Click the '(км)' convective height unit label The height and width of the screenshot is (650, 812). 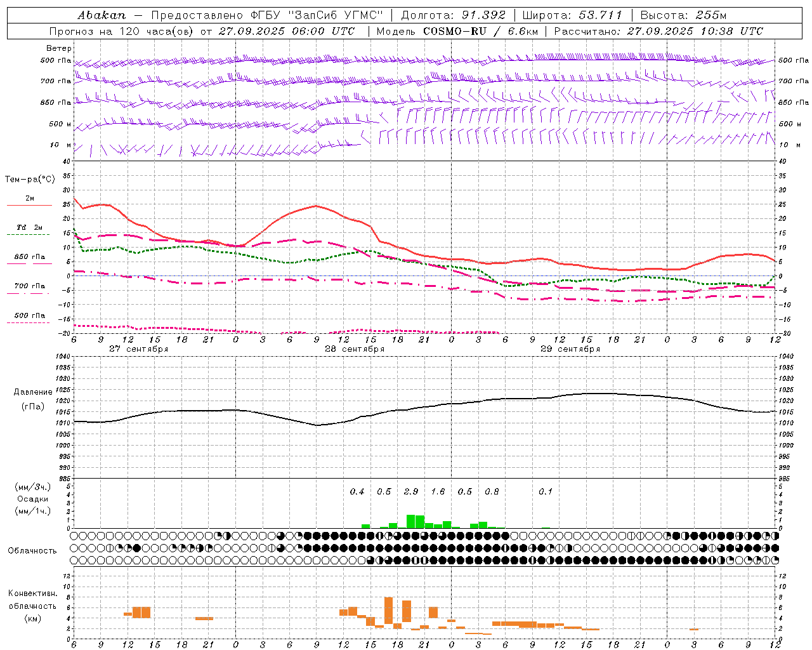(32, 618)
